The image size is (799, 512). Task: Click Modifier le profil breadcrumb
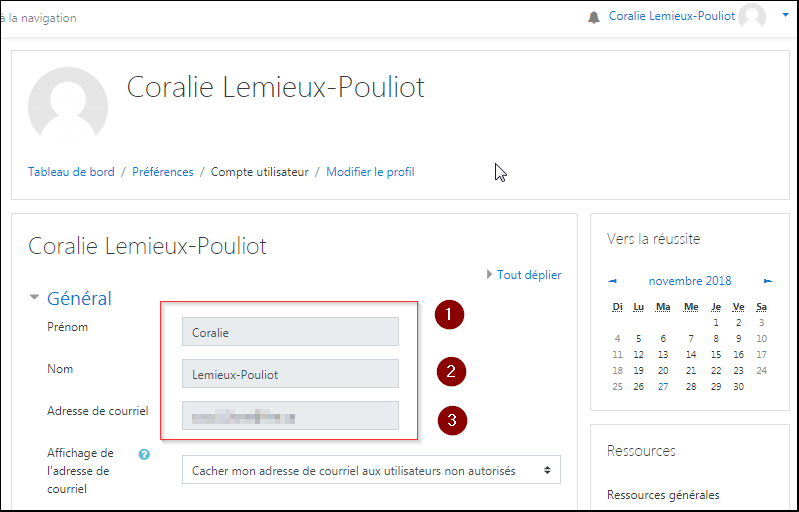pos(370,172)
